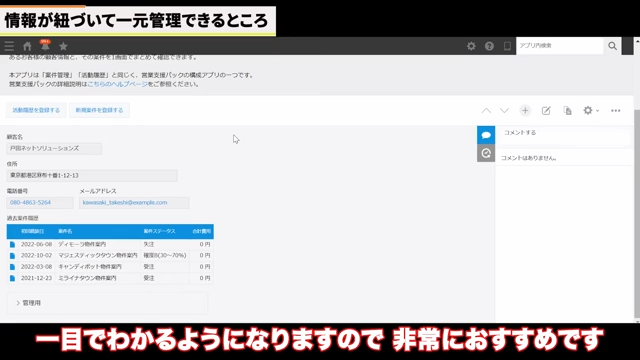Image resolution: width=640 pixels, height=360 pixels.
Task: Open the more options ellipsis menu
Action: pyautogui.click(x=616, y=111)
